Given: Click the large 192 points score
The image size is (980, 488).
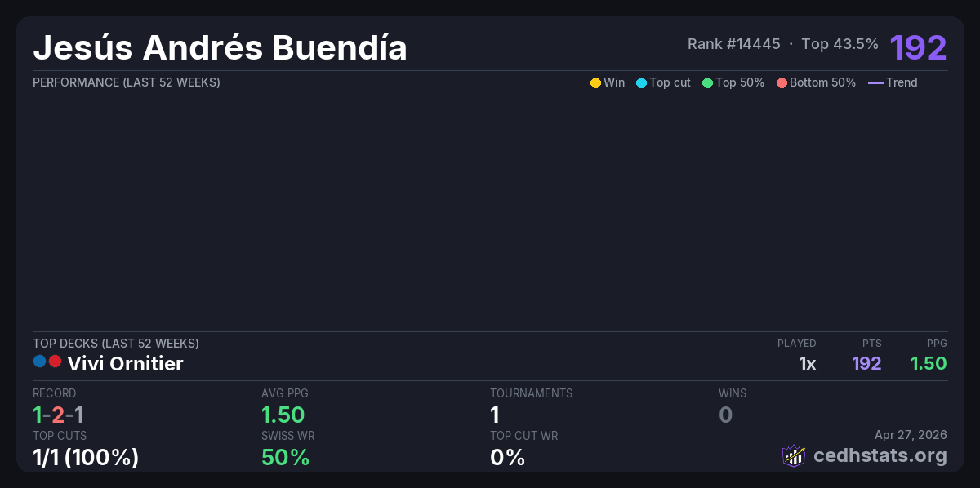Looking at the screenshot, I should coord(918,48).
